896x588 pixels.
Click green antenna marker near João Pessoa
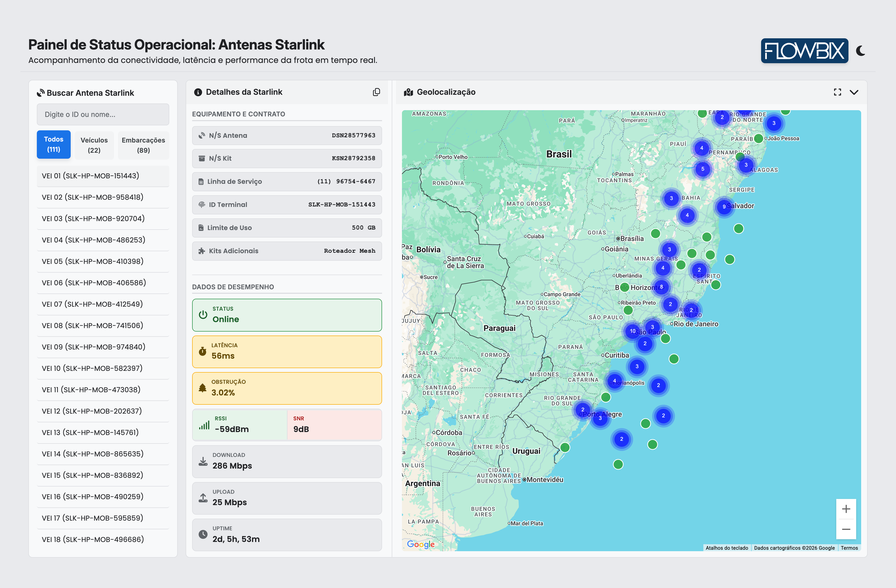tap(759, 139)
